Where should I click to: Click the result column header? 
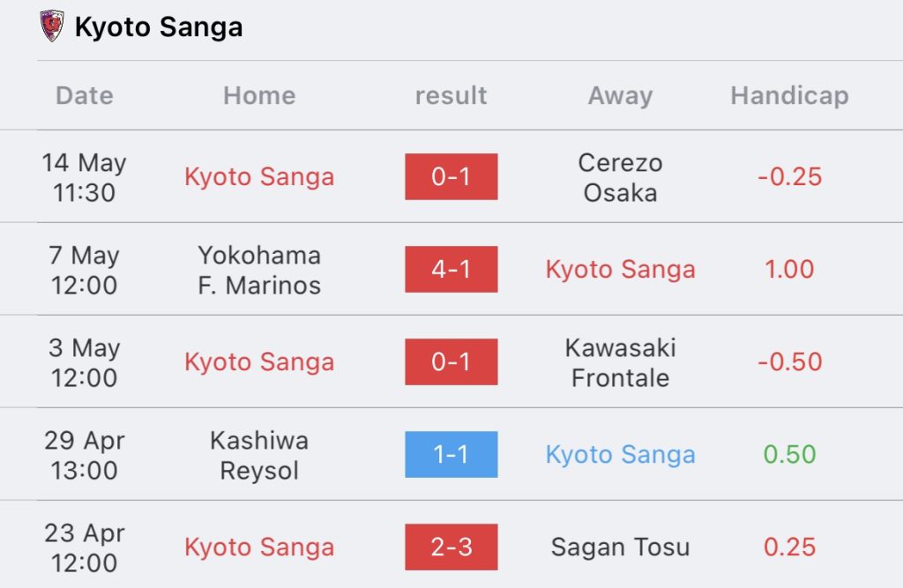click(451, 95)
